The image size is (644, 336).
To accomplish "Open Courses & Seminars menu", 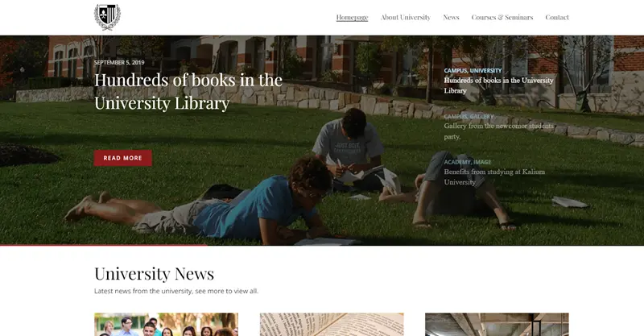I will point(502,17).
